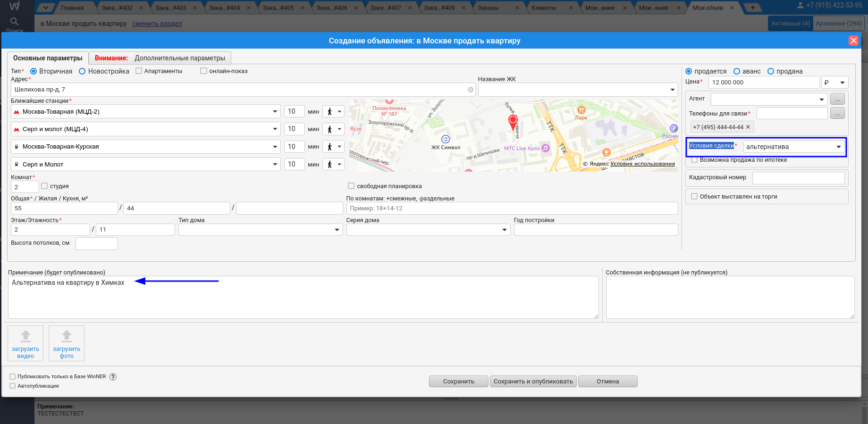Click the ЖК Символ marker on map
This screenshot has height=424, width=868.
point(446,139)
